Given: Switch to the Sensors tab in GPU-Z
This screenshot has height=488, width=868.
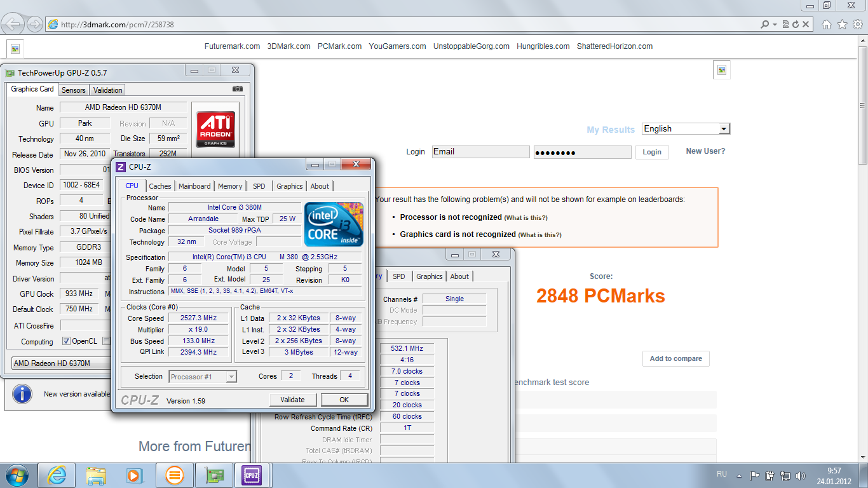Looking at the screenshot, I should point(74,90).
